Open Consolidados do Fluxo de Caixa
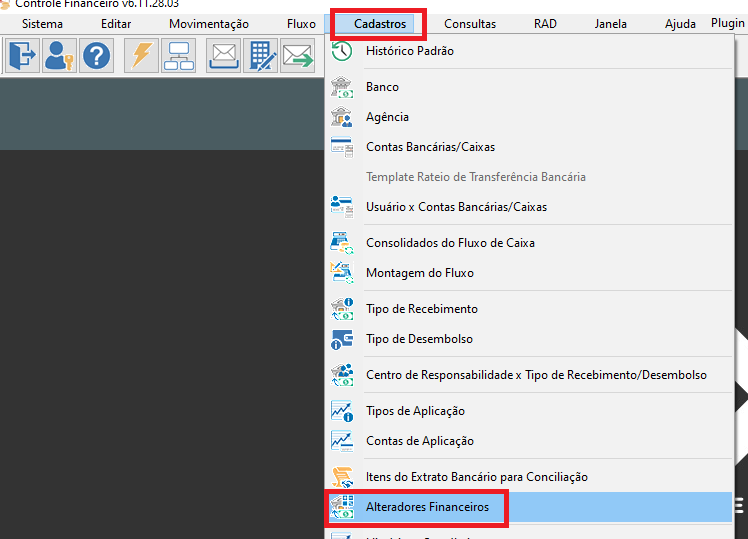 pos(529,243)
